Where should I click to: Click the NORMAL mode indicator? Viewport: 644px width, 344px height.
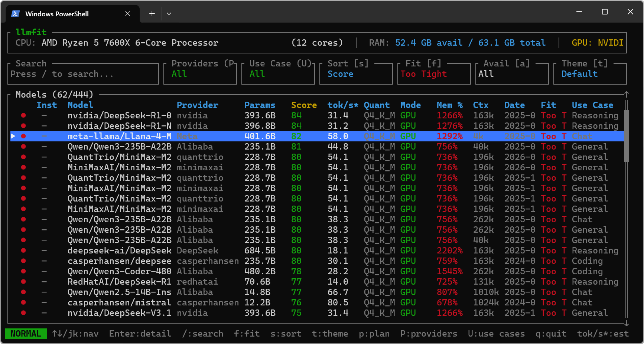[26, 334]
